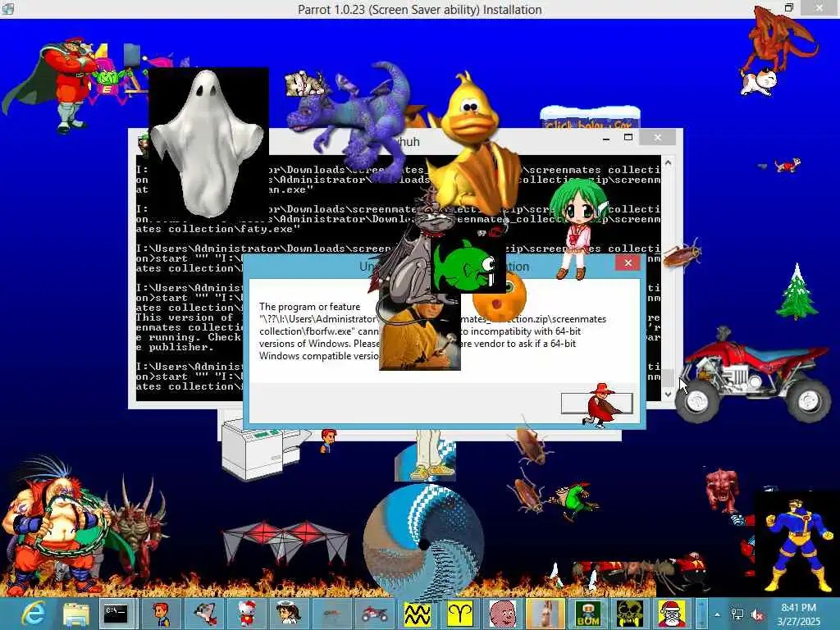Close the huh console window

point(658,138)
